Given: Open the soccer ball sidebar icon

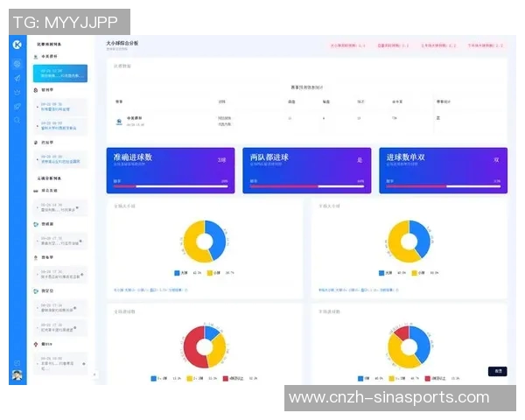Looking at the screenshot, I should [x=17, y=64].
